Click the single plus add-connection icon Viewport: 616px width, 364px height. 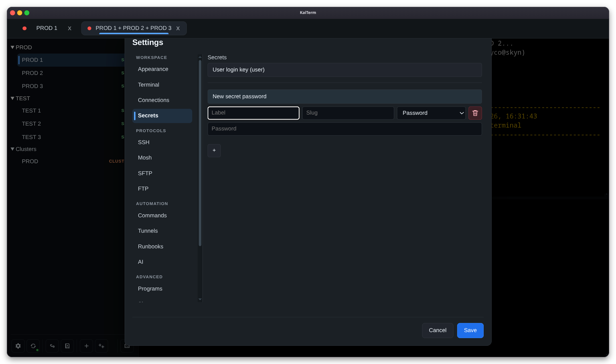click(x=86, y=346)
